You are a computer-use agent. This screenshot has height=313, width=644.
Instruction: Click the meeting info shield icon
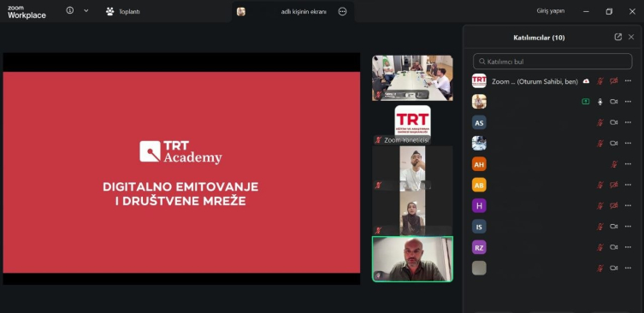[x=70, y=10]
